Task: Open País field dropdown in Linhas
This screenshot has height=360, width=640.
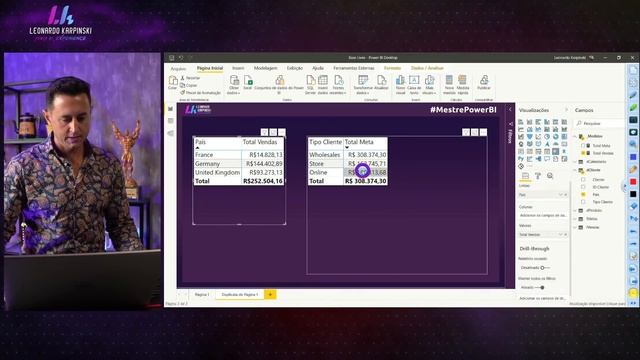Action: tap(561, 195)
